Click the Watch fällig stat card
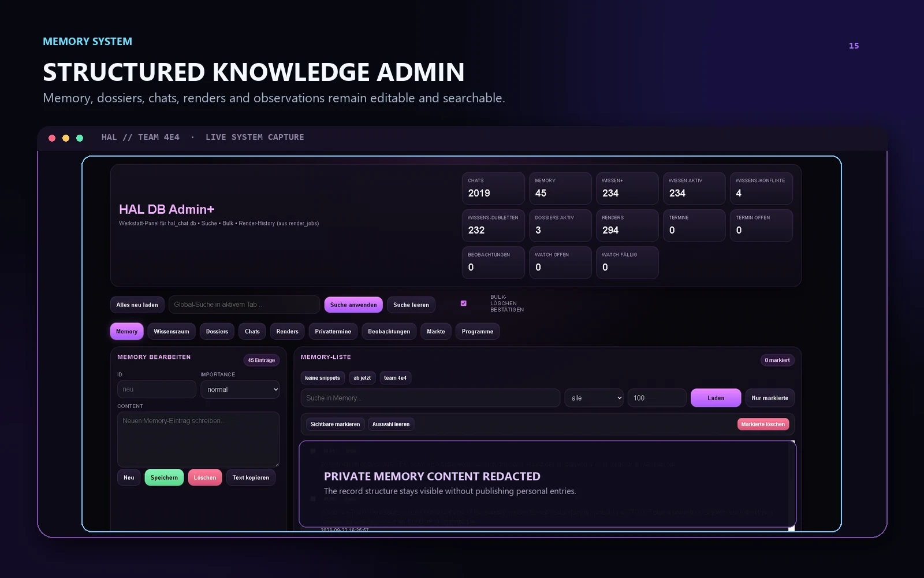Image resolution: width=924 pixels, height=578 pixels. click(627, 262)
